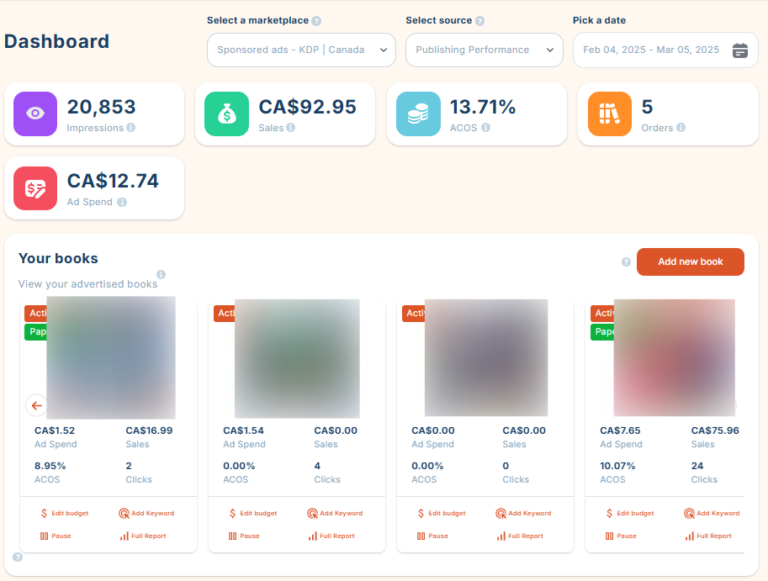Click the purple Impressions eye icon
The image size is (768, 581).
[35, 114]
